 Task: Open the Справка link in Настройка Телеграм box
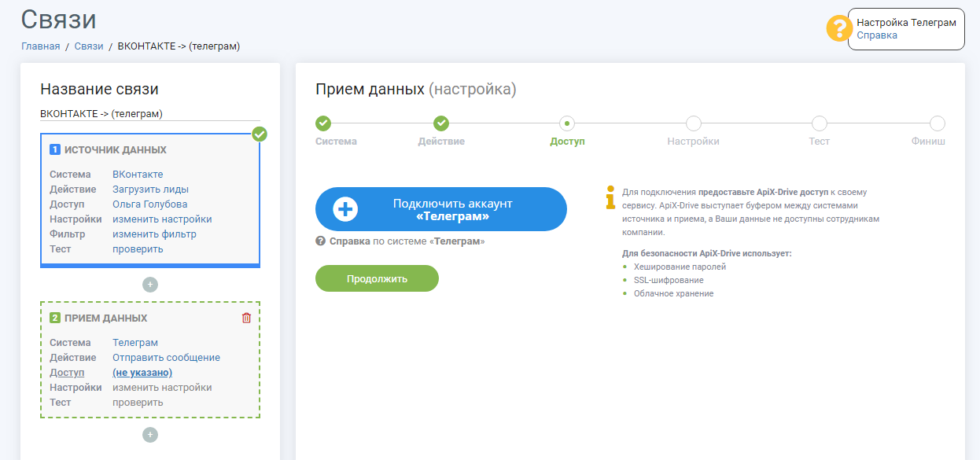pos(877,35)
